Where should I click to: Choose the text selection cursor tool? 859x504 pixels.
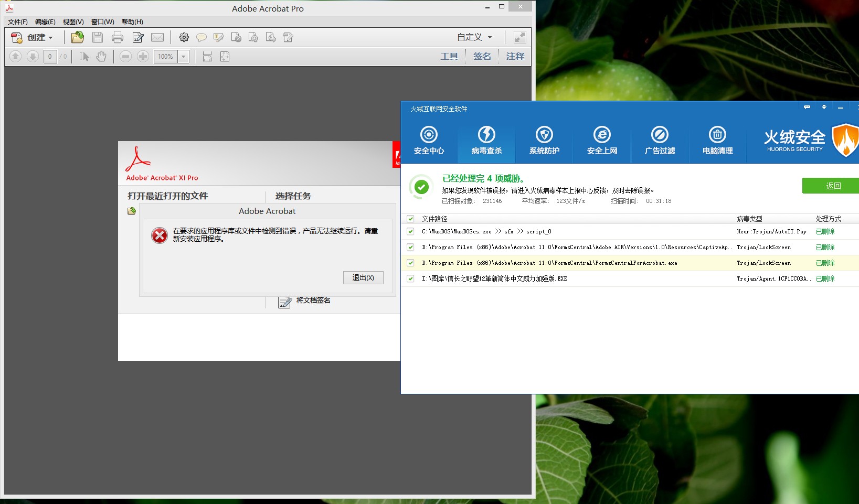(x=84, y=56)
